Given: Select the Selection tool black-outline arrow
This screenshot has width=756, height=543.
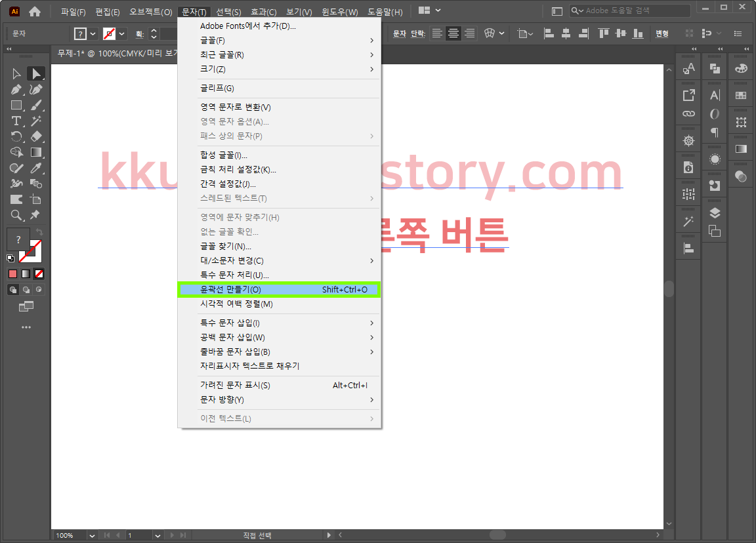Looking at the screenshot, I should (16, 73).
